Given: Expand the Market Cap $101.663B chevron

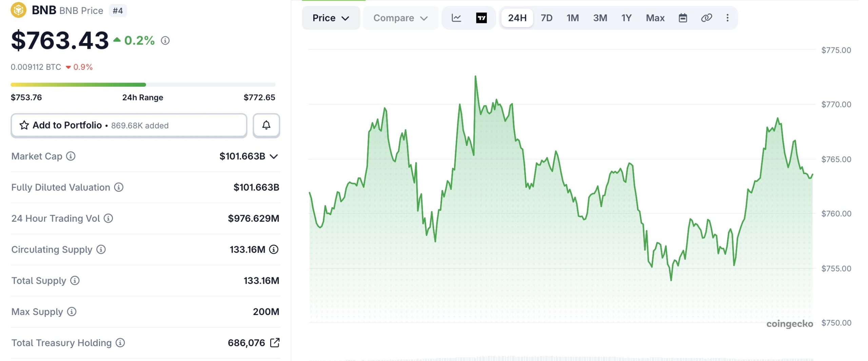Looking at the screenshot, I should point(274,156).
